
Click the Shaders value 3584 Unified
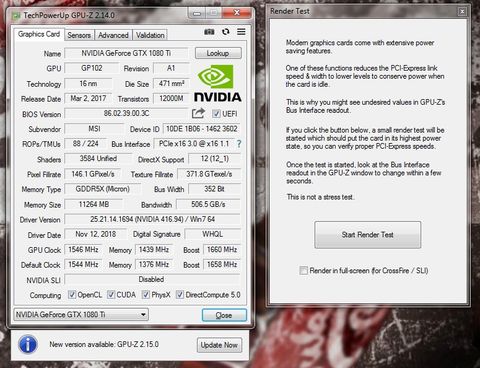tap(98, 159)
